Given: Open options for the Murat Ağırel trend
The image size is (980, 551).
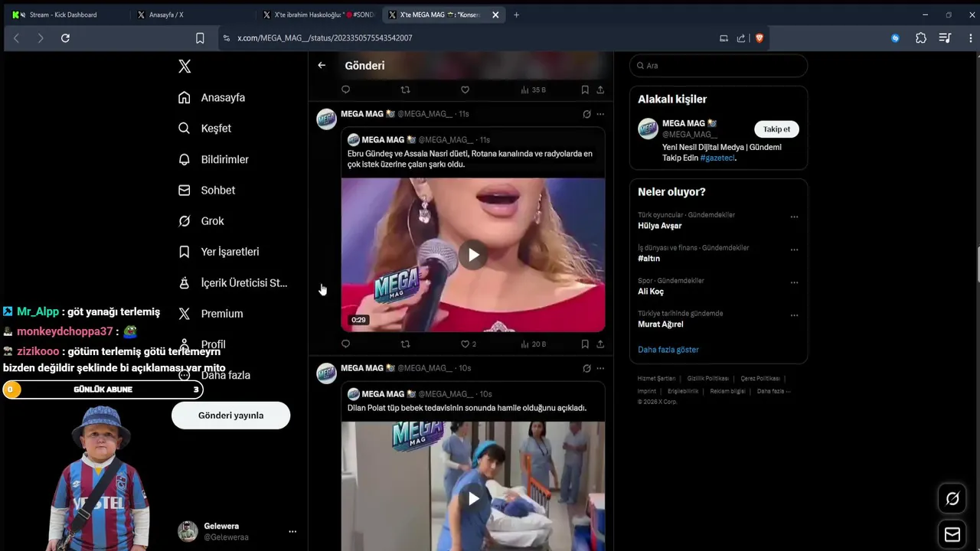Looking at the screenshot, I should point(794,315).
